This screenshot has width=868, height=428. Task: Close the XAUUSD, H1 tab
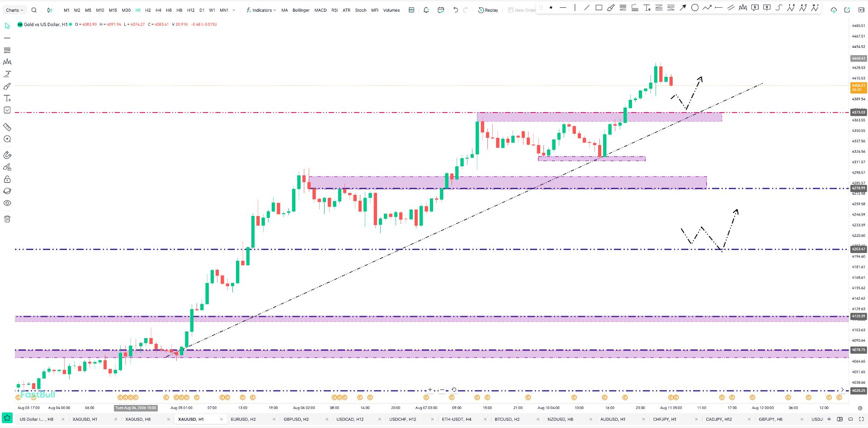(221, 419)
